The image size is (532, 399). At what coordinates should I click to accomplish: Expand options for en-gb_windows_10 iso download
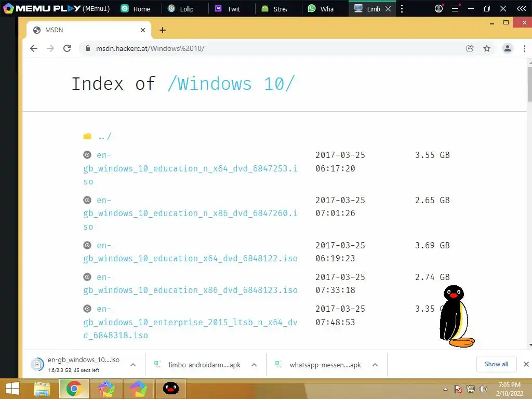click(x=133, y=365)
